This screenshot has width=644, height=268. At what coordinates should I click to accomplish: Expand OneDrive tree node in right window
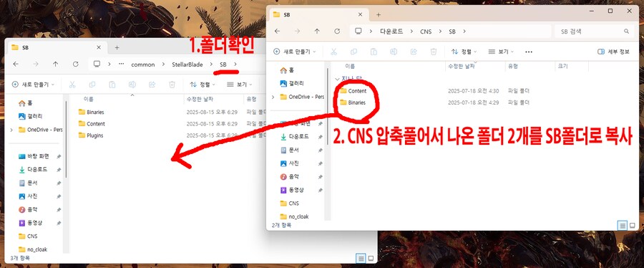coord(273,97)
